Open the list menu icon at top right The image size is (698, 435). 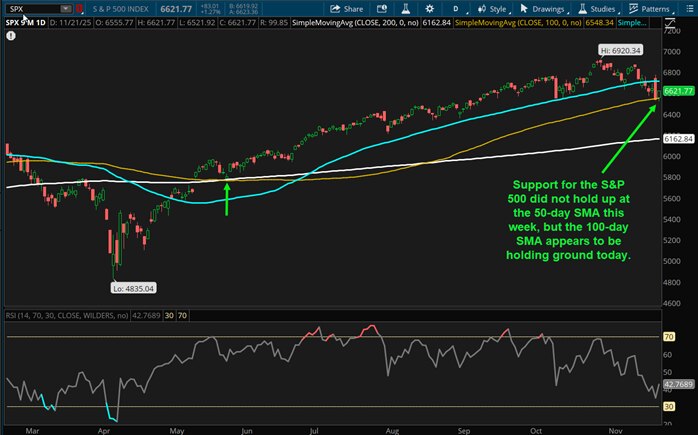690,9
